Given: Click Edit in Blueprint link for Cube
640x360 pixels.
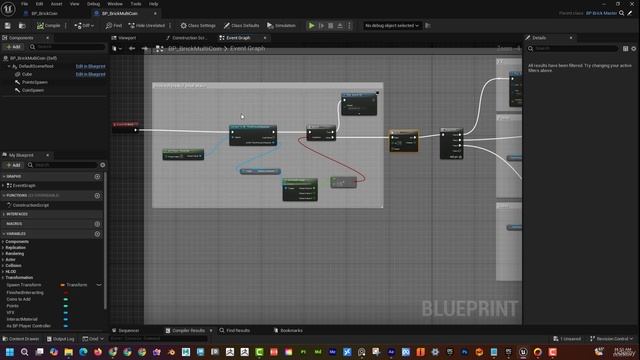Looking at the screenshot, I should point(91,74).
